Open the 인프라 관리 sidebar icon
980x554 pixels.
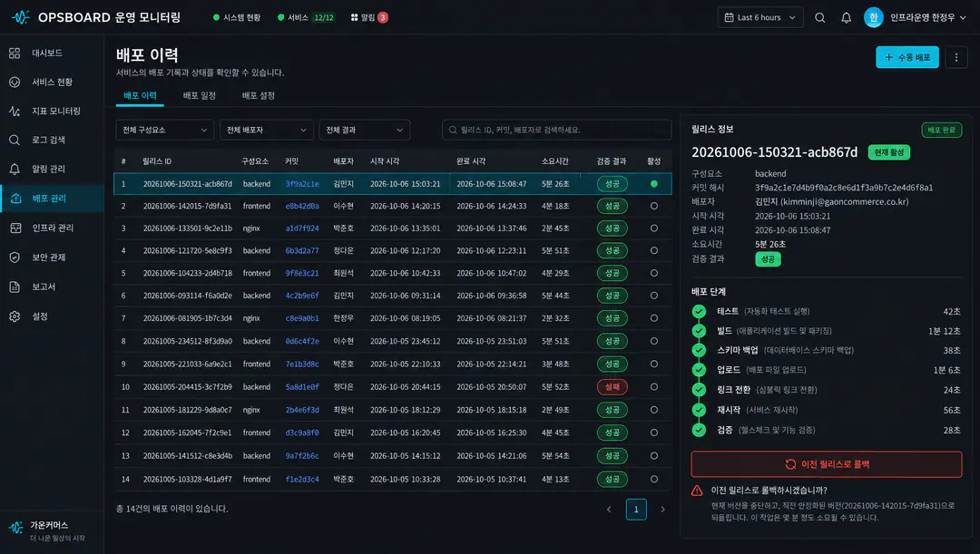point(15,228)
